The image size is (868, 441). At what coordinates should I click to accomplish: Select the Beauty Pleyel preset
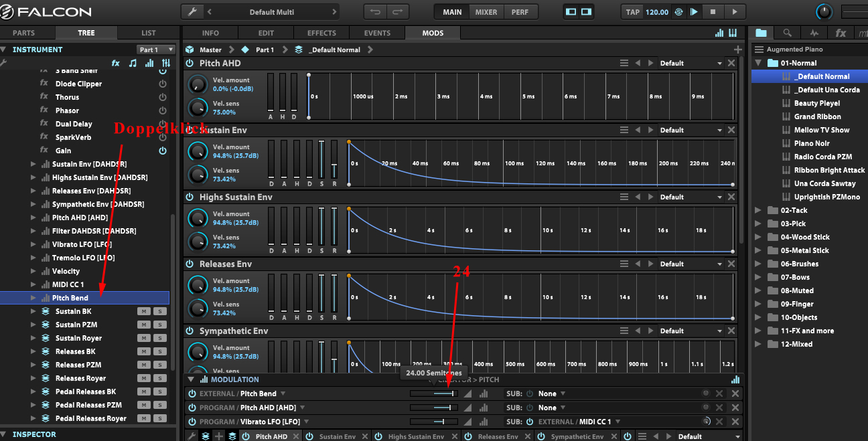point(817,103)
